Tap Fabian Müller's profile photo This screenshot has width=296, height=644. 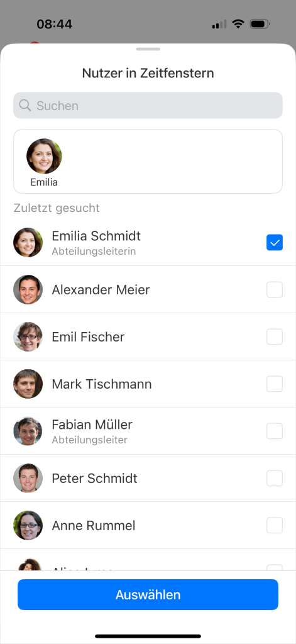point(28,431)
